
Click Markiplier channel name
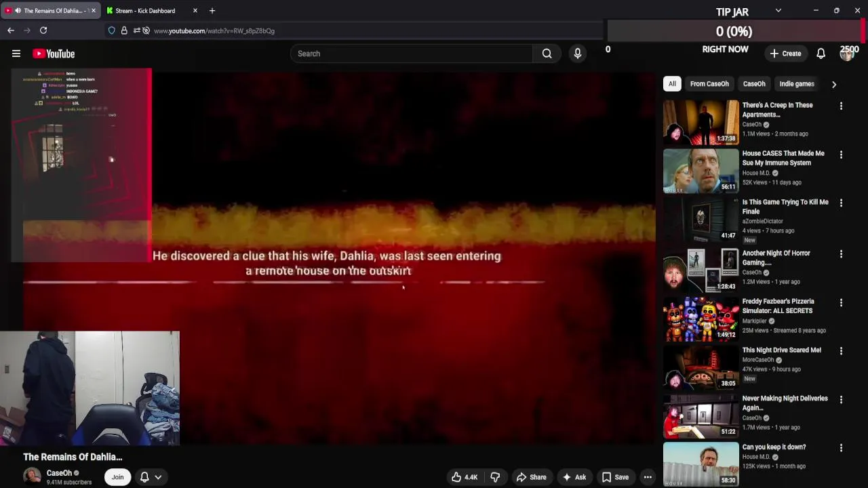coord(755,321)
